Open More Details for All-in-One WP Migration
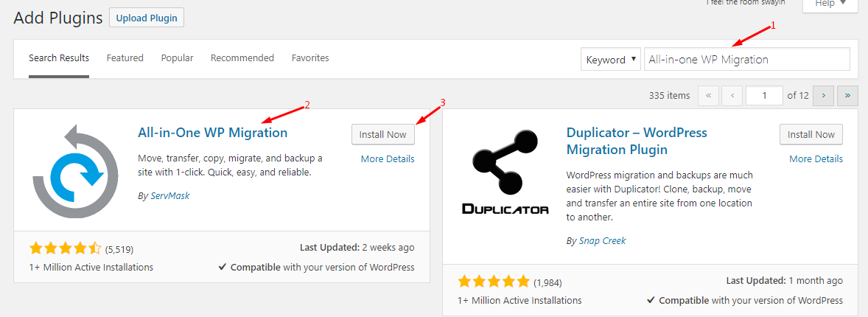The height and width of the screenshot is (317, 868). tap(388, 159)
